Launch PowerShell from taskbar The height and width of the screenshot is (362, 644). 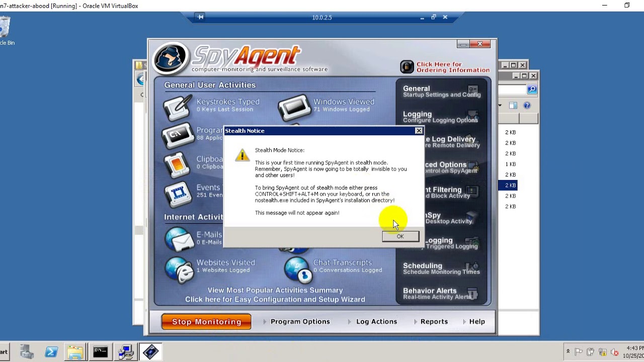(51, 352)
